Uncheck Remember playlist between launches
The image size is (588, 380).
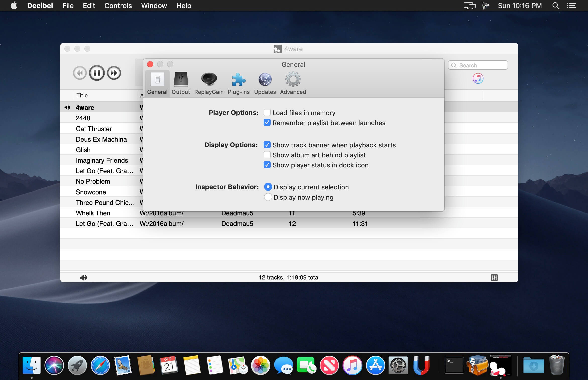pos(267,123)
